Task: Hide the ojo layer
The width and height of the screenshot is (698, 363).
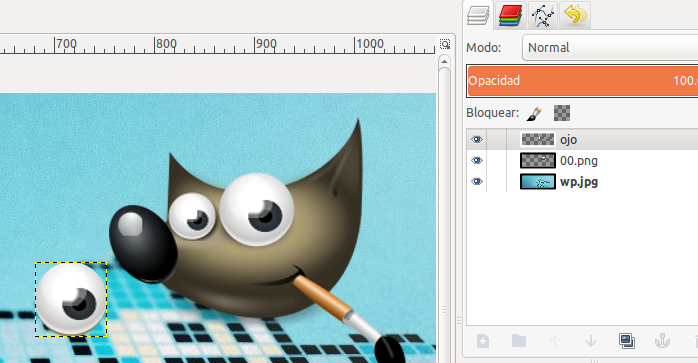Action: (477, 140)
